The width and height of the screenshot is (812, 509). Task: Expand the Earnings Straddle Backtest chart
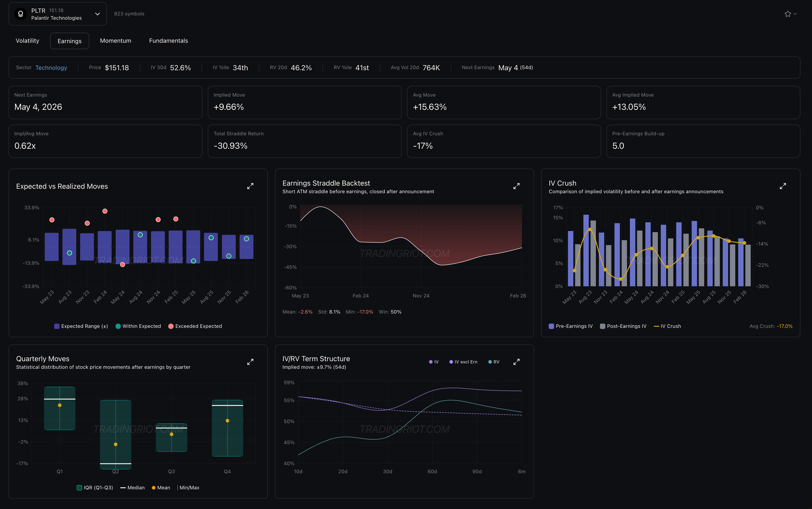pos(517,186)
